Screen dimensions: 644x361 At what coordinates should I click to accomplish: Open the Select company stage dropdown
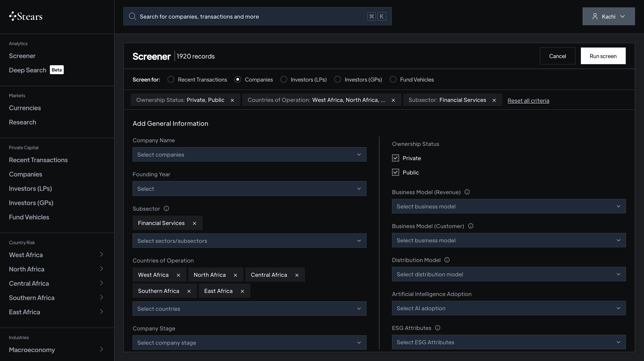coord(250,342)
